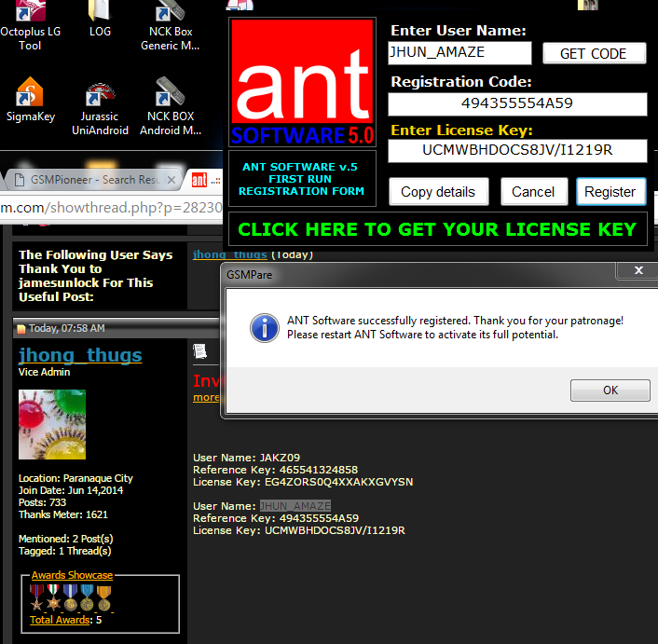Click the orange 'more' link
Viewport: 658px width, 644px height.
point(206,397)
